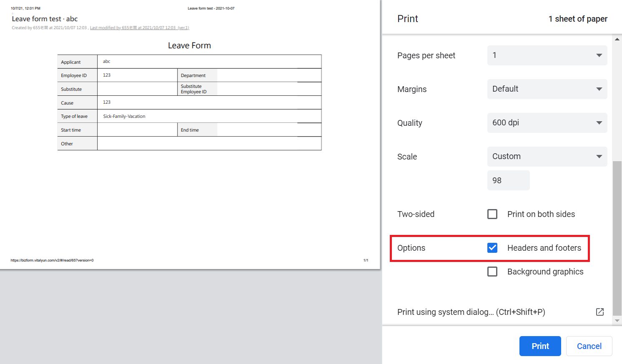Click the Applicant value abc in preview

[x=107, y=62]
